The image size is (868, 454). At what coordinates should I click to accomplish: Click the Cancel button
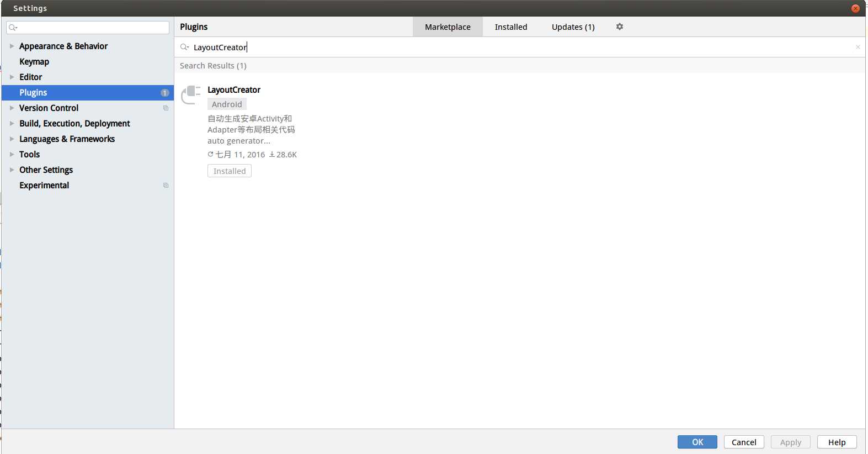click(744, 442)
